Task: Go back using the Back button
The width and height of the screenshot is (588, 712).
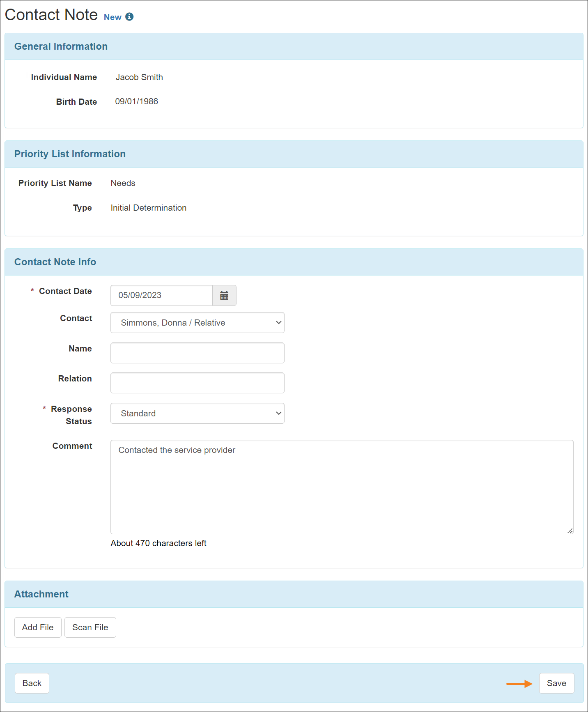Action: pyautogui.click(x=32, y=683)
